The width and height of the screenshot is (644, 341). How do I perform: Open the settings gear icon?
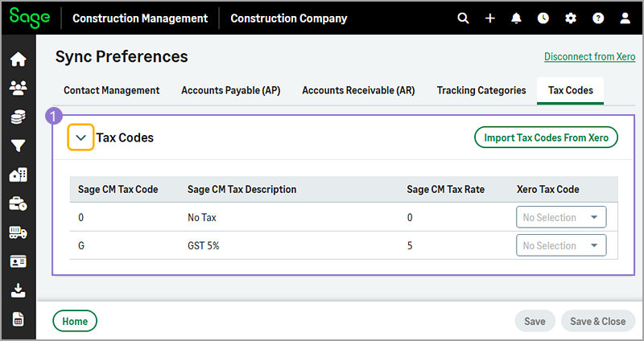571,18
